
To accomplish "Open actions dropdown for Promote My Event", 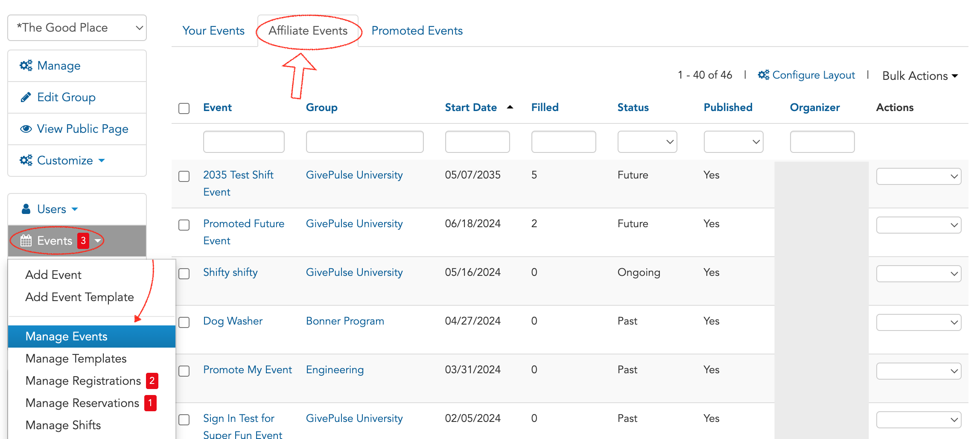I will 919,371.
